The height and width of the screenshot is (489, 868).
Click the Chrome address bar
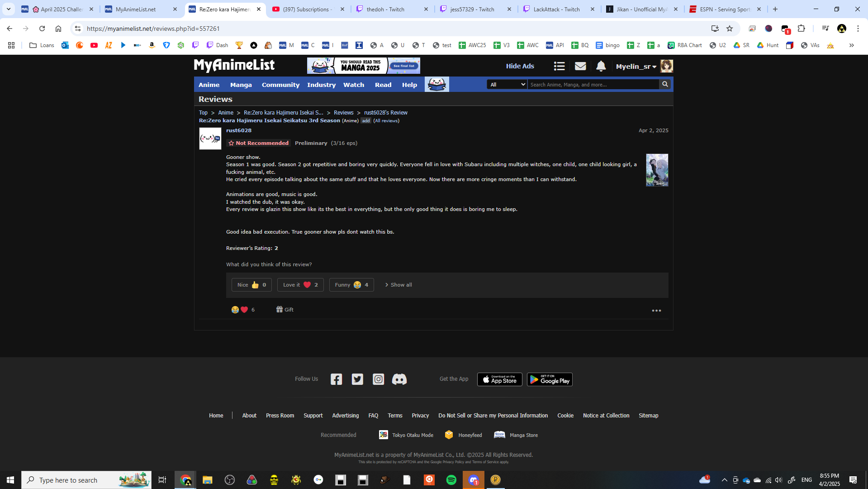pyautogui.click(x=394, y=29)
